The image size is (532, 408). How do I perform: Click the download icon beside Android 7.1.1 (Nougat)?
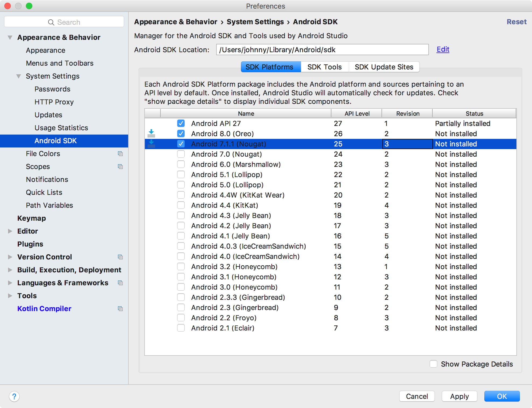pyautogui.click(x=151, y=144)
